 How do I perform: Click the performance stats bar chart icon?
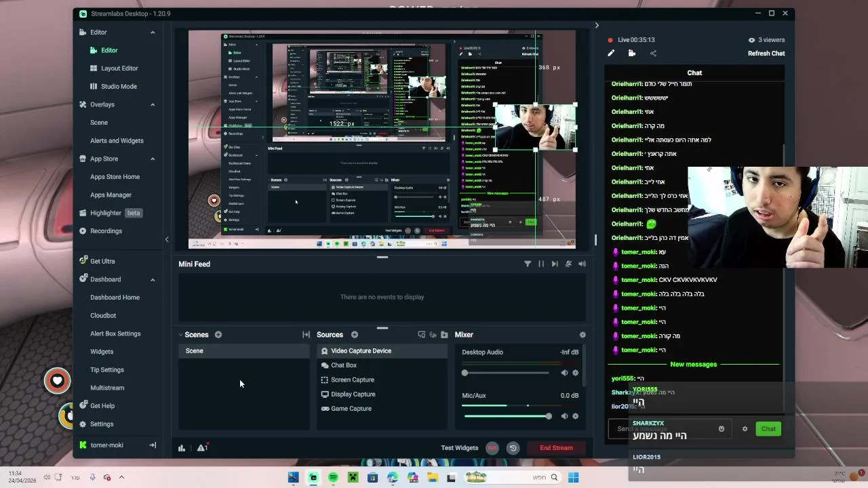[x=182, y=448]
